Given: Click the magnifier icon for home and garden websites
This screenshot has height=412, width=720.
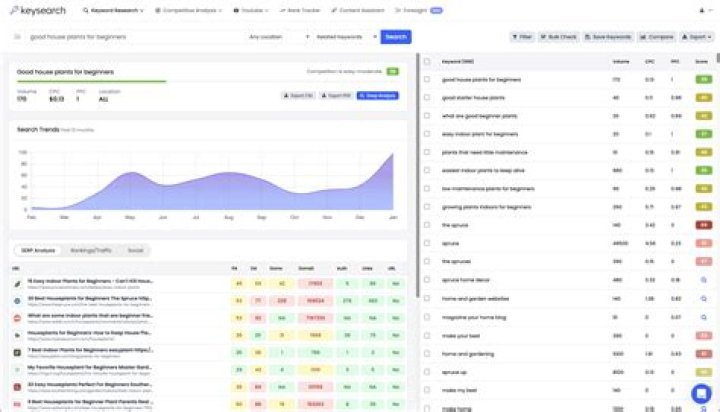Looking at the screenshot, I should click(703, 299).
